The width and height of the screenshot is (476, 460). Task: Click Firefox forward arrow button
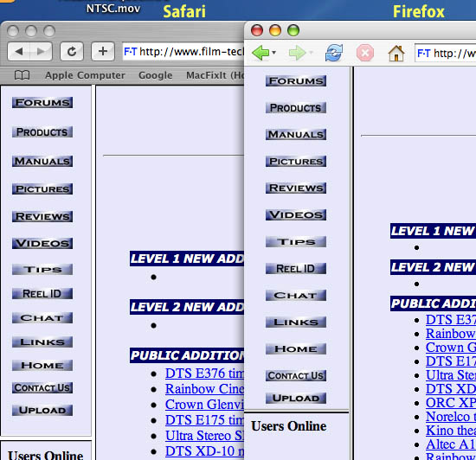[297, 53]
